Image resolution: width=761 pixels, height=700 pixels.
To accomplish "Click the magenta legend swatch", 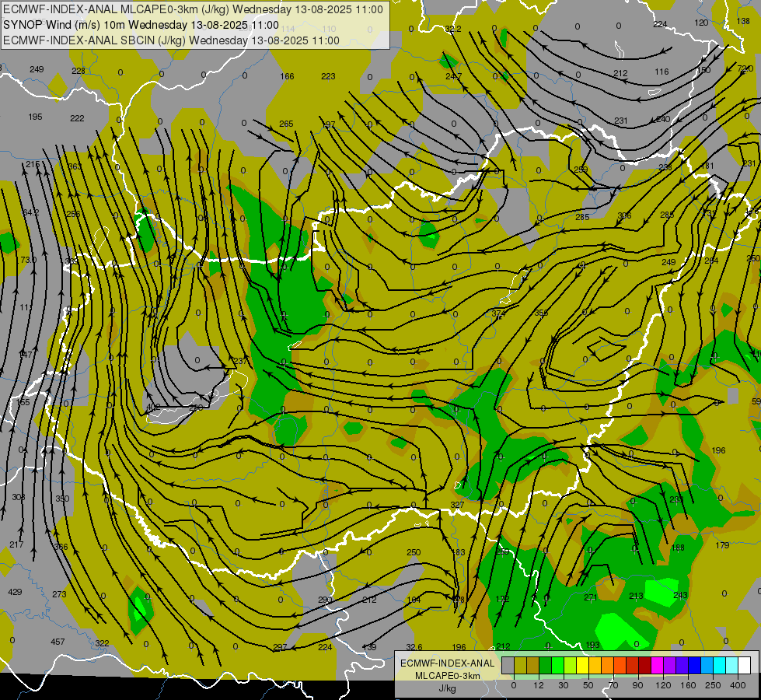I will [x=657, y=665].
